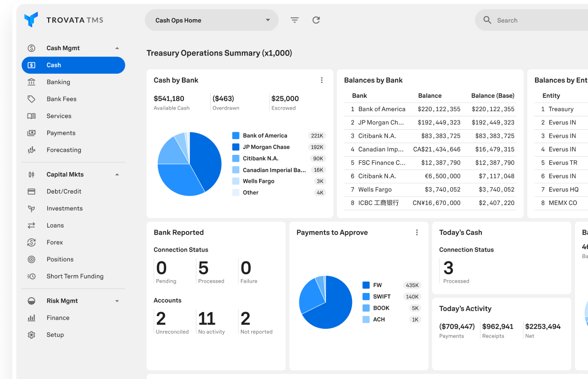This screenshot has width=588, height=379.
Task: Open the Payments to Approve kebab menu
Action: tap(417, 233)
